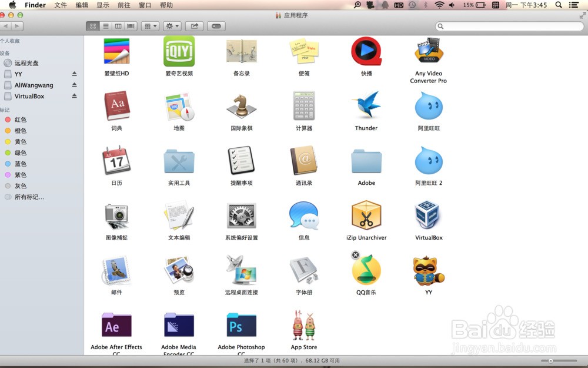Click the Finder search field

click(510, 26)
